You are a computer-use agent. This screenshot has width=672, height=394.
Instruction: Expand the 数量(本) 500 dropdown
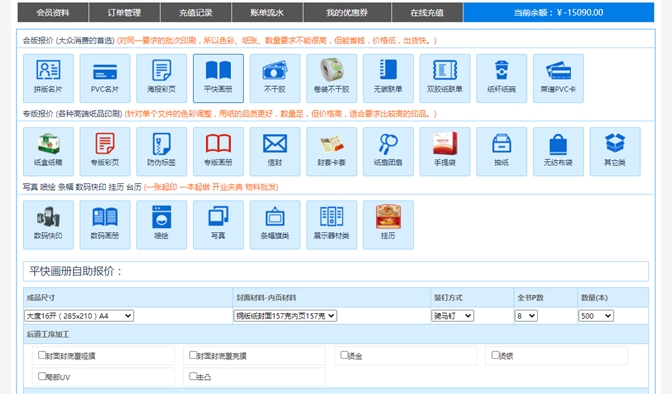point(596,316)
